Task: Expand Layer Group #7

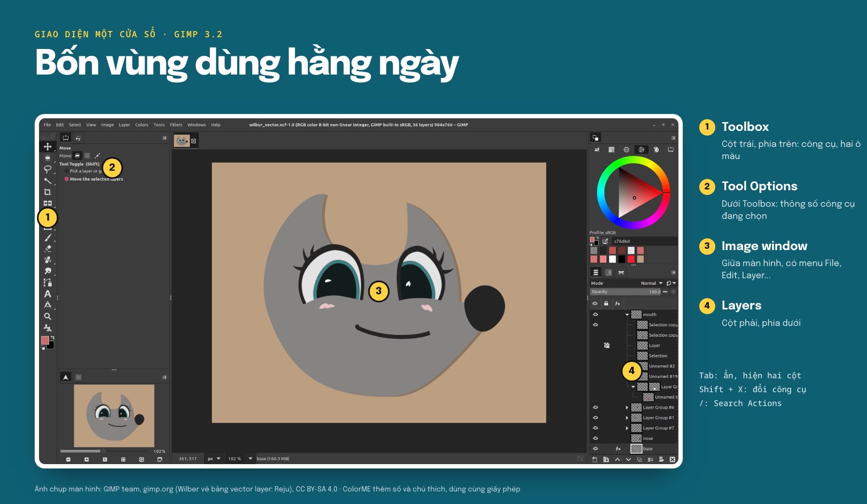Action: click(x=627, y=428)
